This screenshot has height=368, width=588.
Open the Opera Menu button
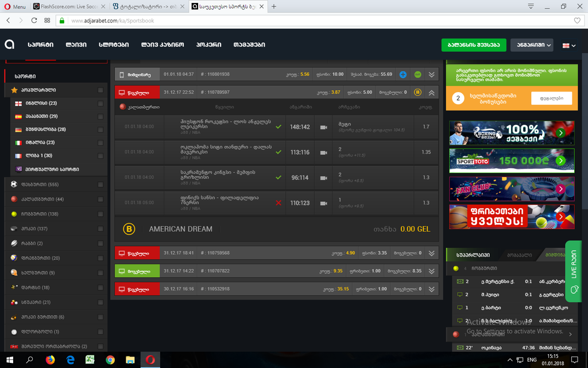pos(15,6)
